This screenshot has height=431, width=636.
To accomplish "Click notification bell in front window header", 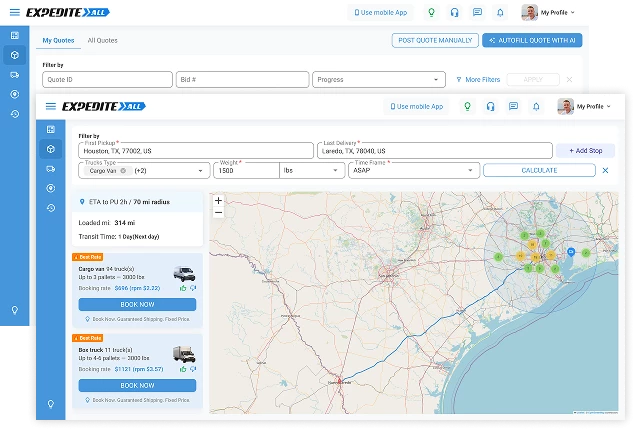I will click(x=537, y=106).
